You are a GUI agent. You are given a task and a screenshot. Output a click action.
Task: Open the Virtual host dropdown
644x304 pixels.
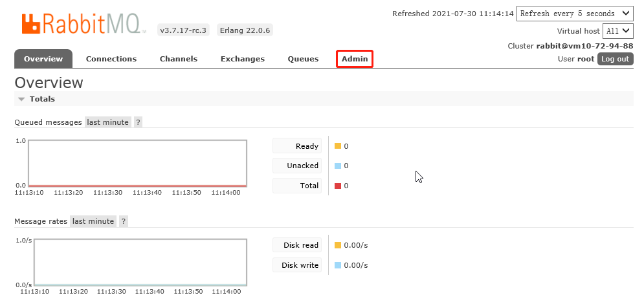(x=617, y=31)
